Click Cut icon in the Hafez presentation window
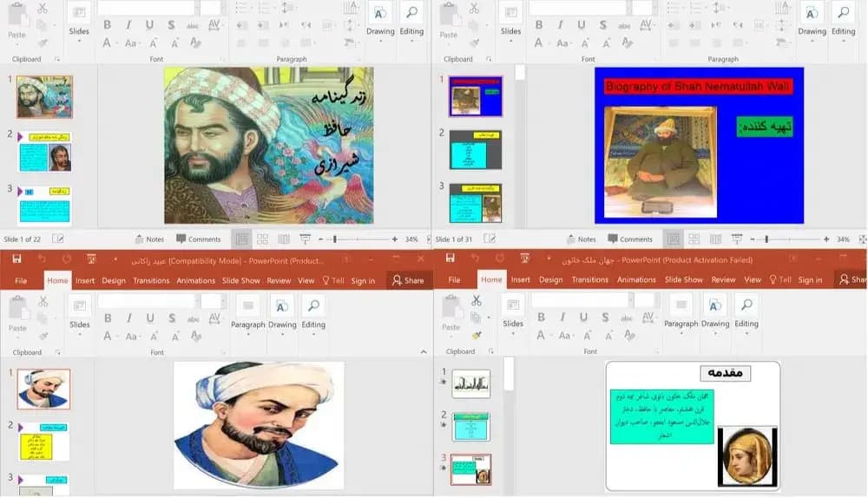868x498 pixels. click(43, 9)
